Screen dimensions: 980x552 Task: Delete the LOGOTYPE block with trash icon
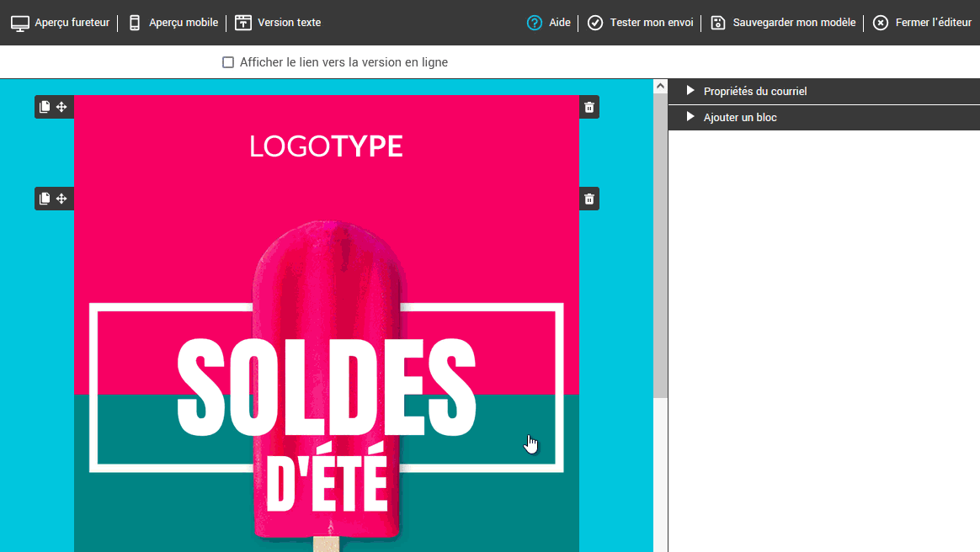[x=589, y=107]
